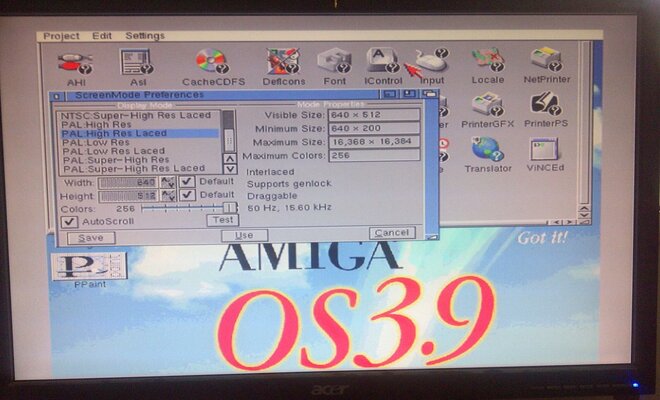Select NTSC:Super-High Res Laced mode
This screenshot has height=400, width=660.
(x=138, y=115)
